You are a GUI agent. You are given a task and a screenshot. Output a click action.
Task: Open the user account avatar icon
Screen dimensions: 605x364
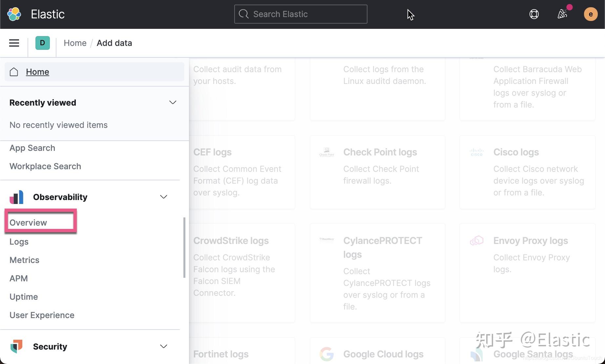pos(591,14)
